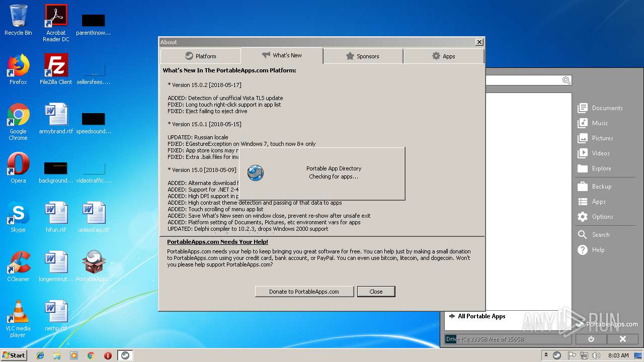Click the volume tray icon
644x362 pixels.
click(596, 355)
